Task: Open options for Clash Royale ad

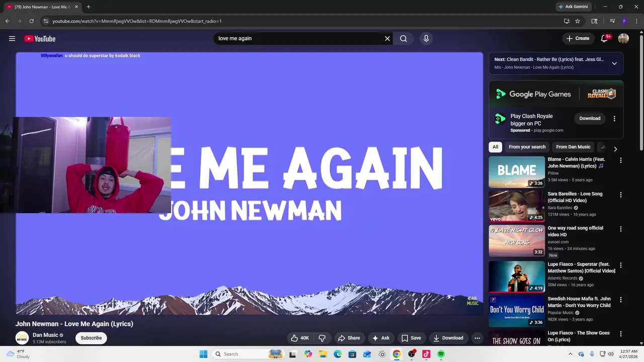Action: pyautogui.click(x=614, y=119)
